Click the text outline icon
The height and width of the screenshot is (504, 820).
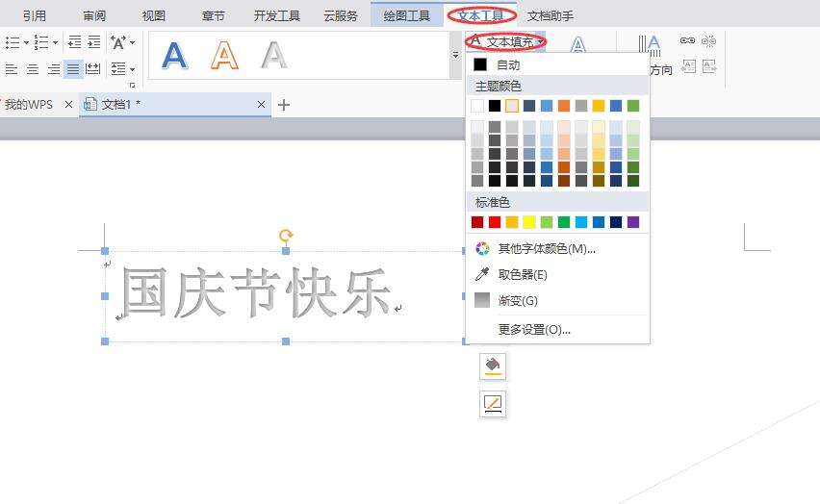tap(577, 44)
